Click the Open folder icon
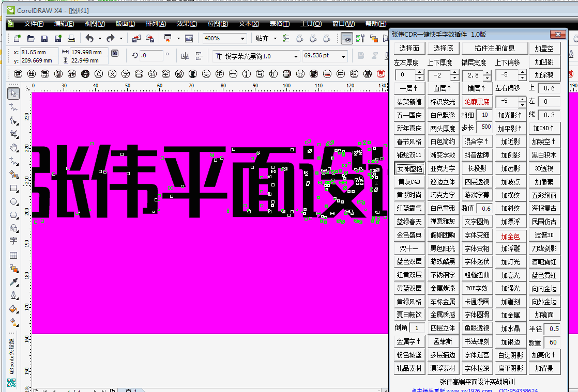 click(x=31, y=38)
